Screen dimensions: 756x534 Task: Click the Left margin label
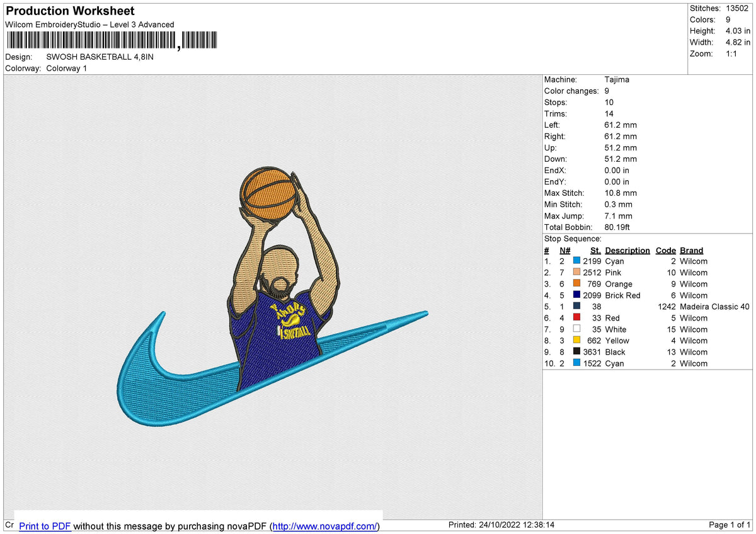(553, 125)
